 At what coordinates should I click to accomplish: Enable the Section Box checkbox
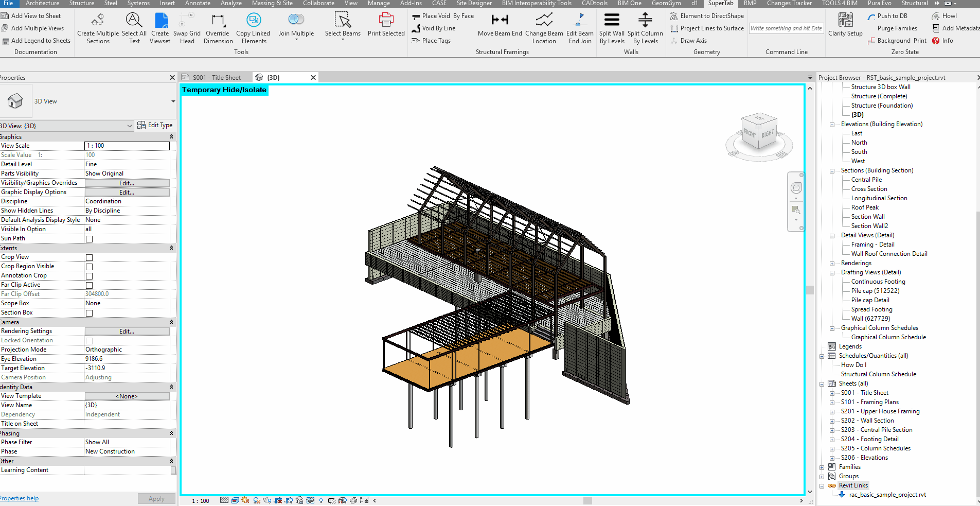(x=89, y=313)
